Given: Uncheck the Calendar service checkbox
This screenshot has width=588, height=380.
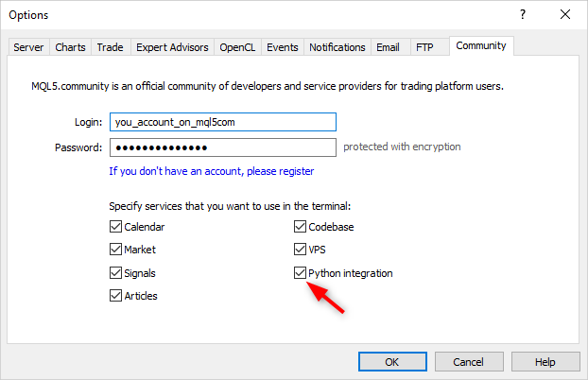Looking at the screenshot, I should click(116, 227).
